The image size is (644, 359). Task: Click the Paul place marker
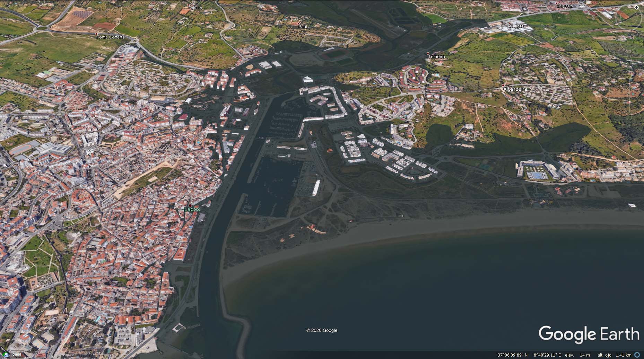tap(299, 24)
